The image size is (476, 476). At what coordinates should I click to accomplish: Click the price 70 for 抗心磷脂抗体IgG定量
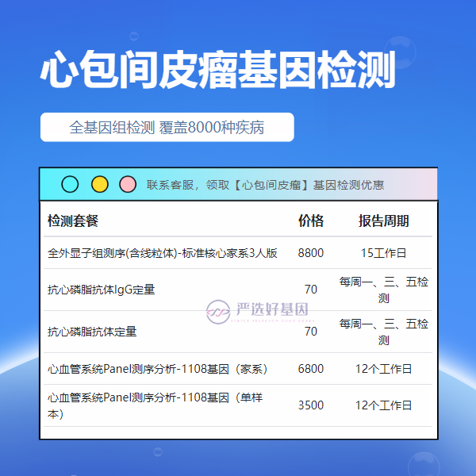point(311,290)
